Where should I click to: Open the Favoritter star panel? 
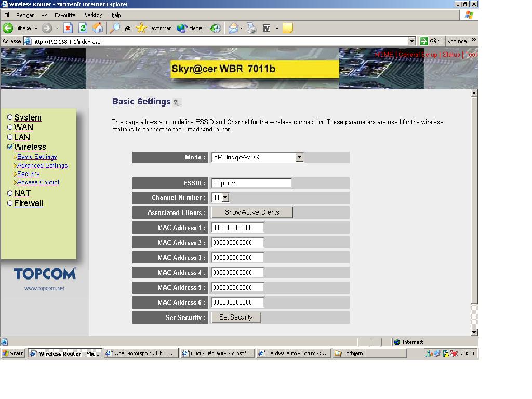pyautogui.click(x=153, y=28)
